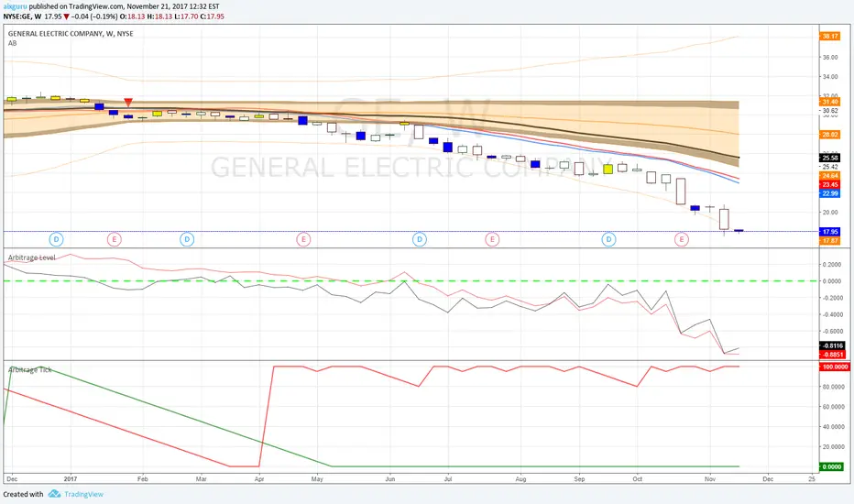Screen dimensions: 854x504
Task: Select the dividend D marker in late February
Action: (x=187, y=239)
